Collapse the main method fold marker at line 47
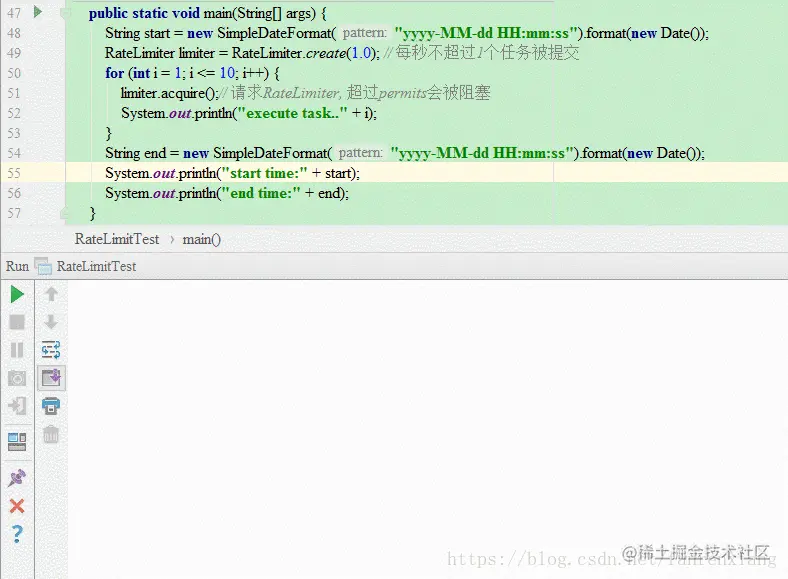788x579 pixels. (x=65, y=13)
